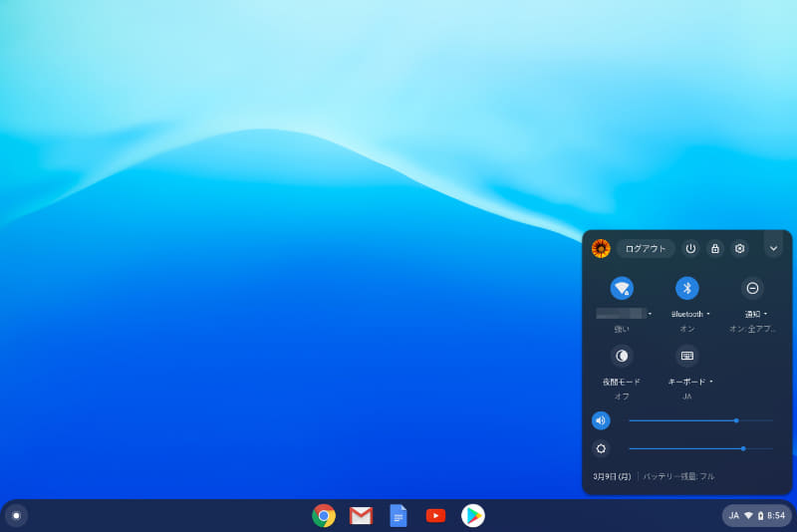Click the date 3月9日 (月)
The height and width of the screenshot is (532, 797).
coord(612,476)
